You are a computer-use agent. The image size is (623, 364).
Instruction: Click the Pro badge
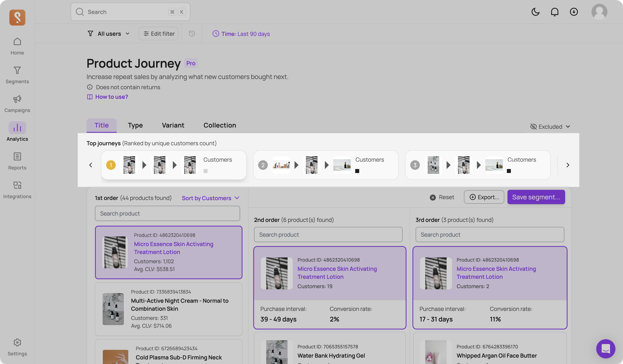point(191,63)
